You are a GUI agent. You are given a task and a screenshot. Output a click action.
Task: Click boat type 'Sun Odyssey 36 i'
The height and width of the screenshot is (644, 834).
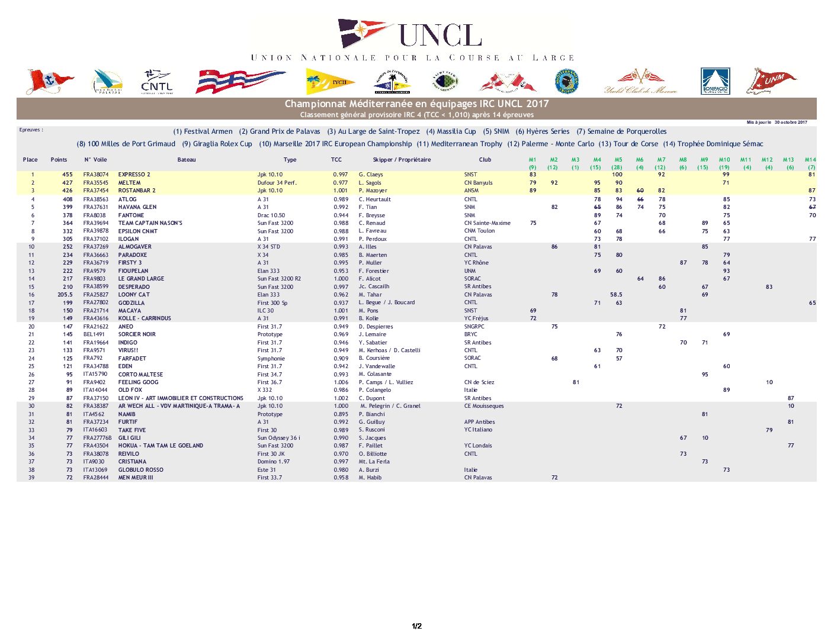[278, 438]
